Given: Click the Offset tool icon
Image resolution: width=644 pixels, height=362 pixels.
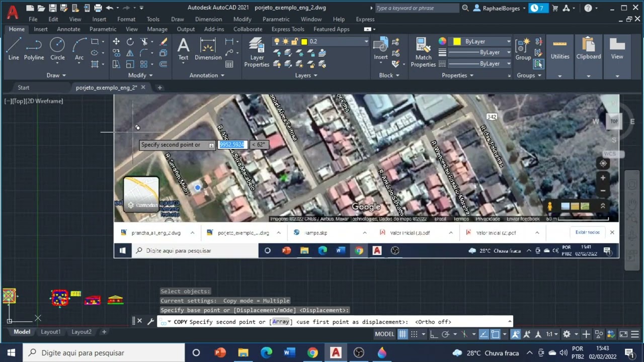Looking at the screenshot, I should coord(164,64).
